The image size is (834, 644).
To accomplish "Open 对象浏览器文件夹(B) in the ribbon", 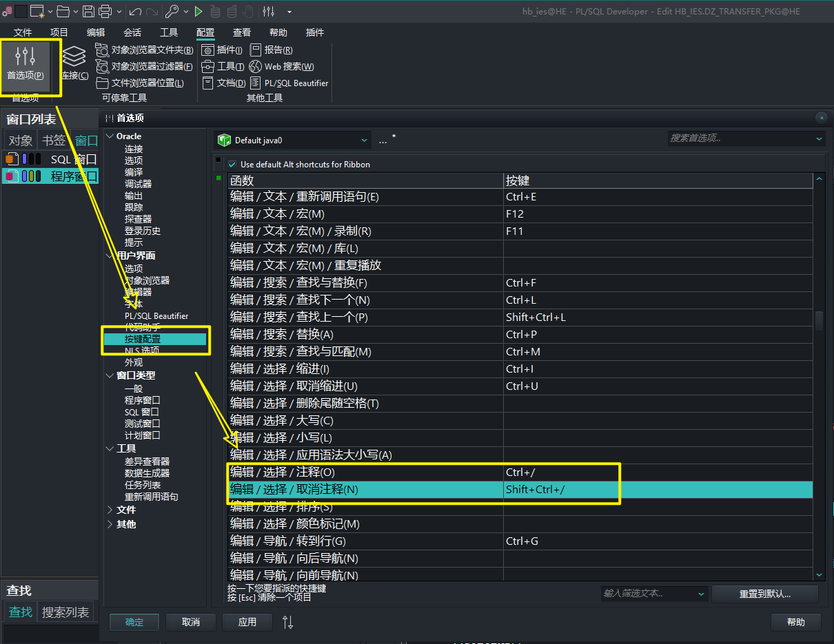I will (144, 50).
